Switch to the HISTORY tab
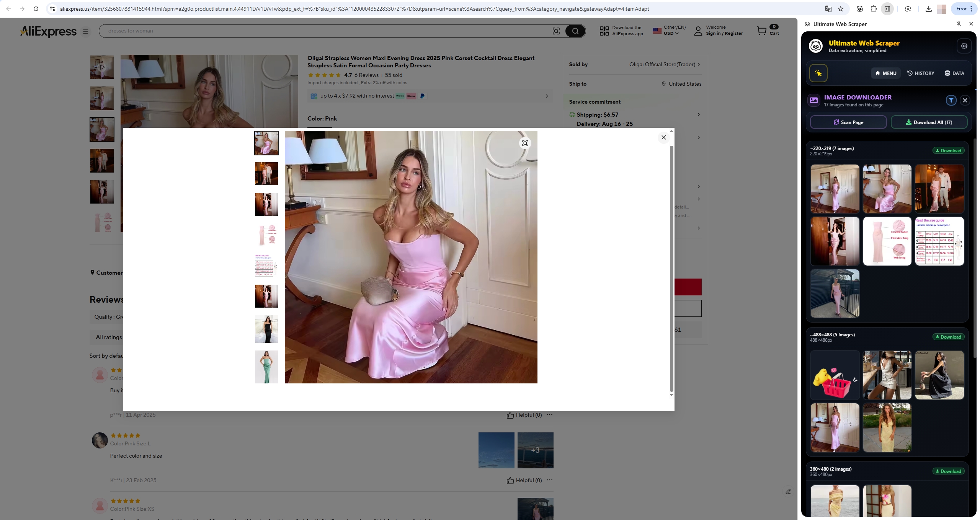This screenshot has height=520, width=980. [x=921, y=73]
